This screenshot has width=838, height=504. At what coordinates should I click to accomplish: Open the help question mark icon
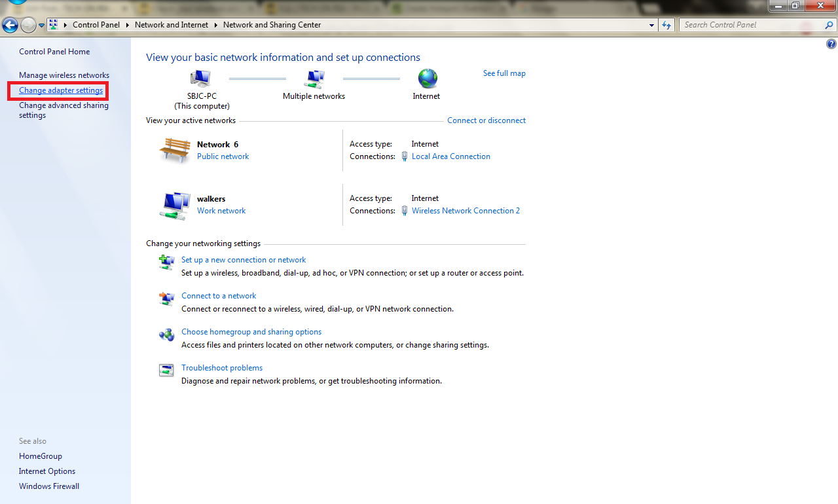(831, 45)
